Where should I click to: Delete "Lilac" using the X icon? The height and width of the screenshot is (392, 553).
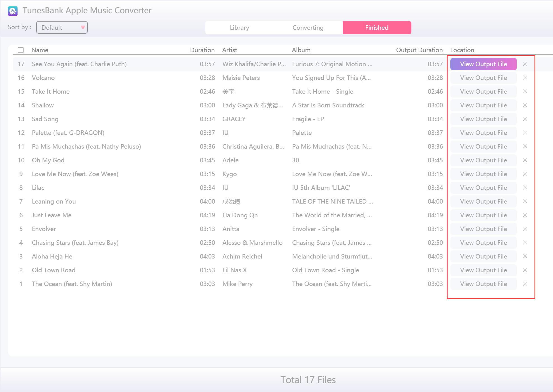pos(525,188)
